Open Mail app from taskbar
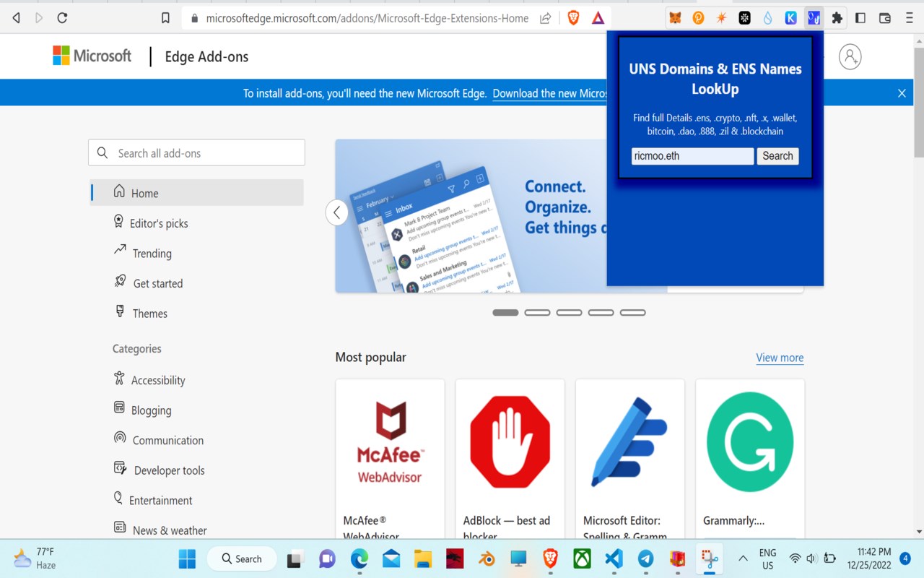 (391, 559)
